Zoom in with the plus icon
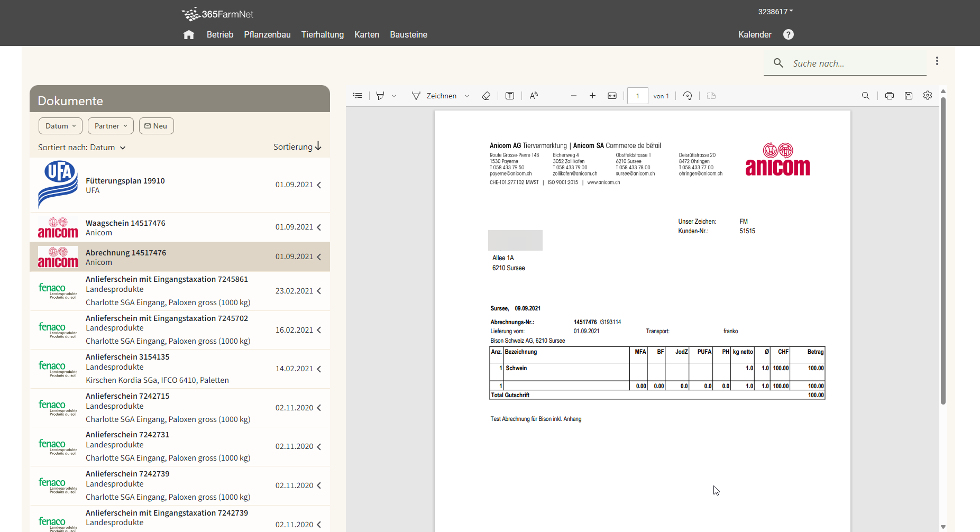 [592, 96]
